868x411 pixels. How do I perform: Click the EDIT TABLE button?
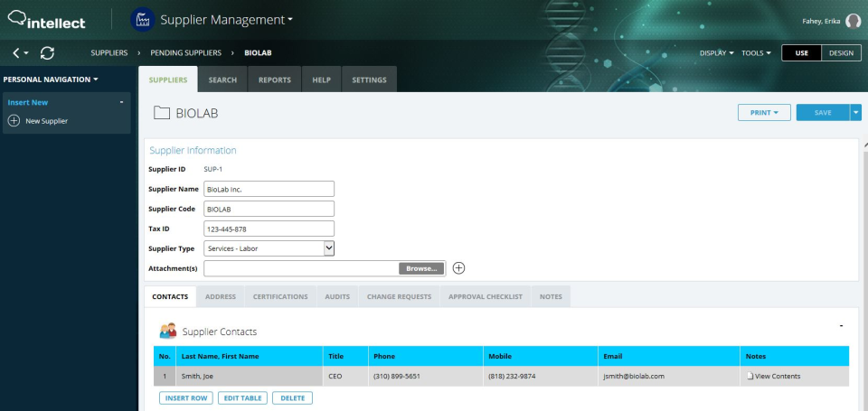pyautogui.click(x=242, y=397)
